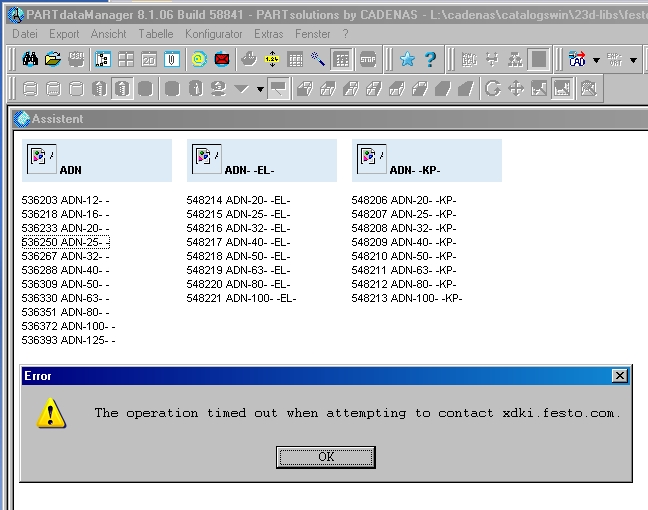Click the grayed Export file icon
This screenshot has width=648, height=510.
pos(615,60)
